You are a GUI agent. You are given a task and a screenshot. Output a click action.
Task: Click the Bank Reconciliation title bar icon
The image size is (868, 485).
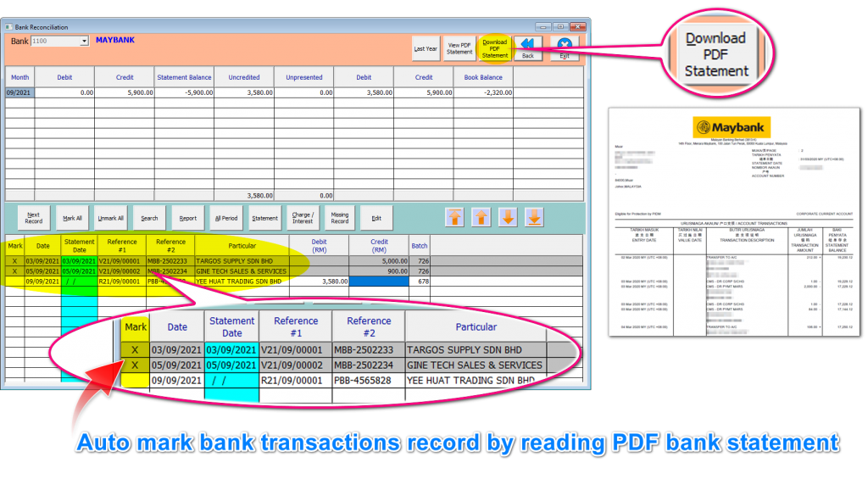click(8, 26)
